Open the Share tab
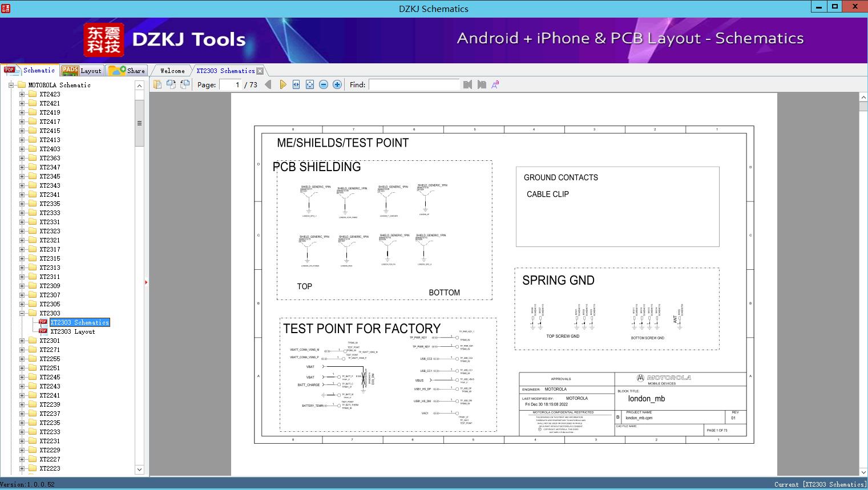The height and width of the screenshot is (490, 868). pyautogui.click(x=127, y=70)
